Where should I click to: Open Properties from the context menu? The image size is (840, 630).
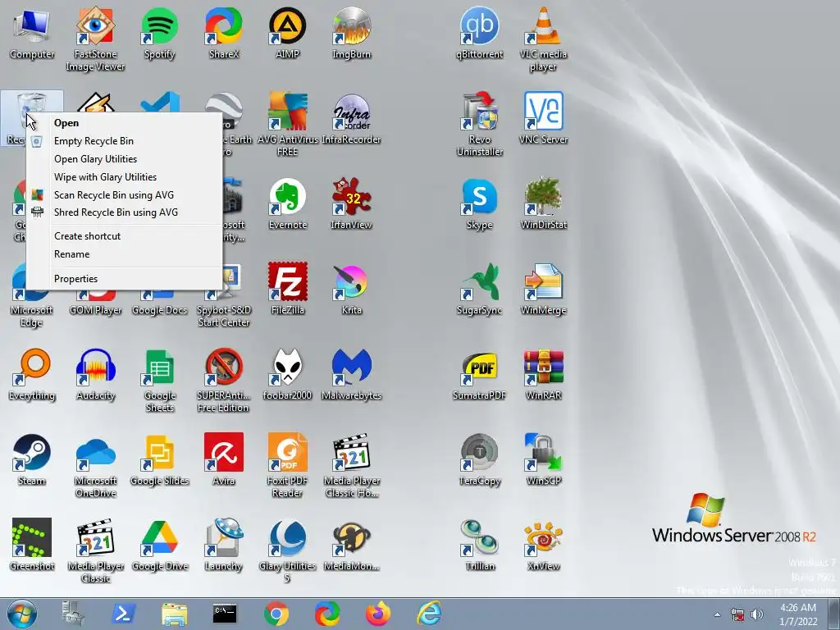125,279
